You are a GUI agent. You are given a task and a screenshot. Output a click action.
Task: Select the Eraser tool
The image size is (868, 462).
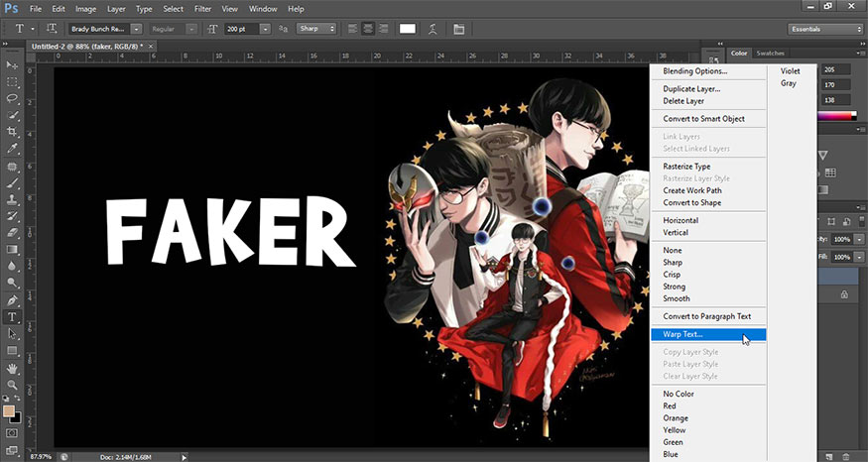click(x=12, y=233)
